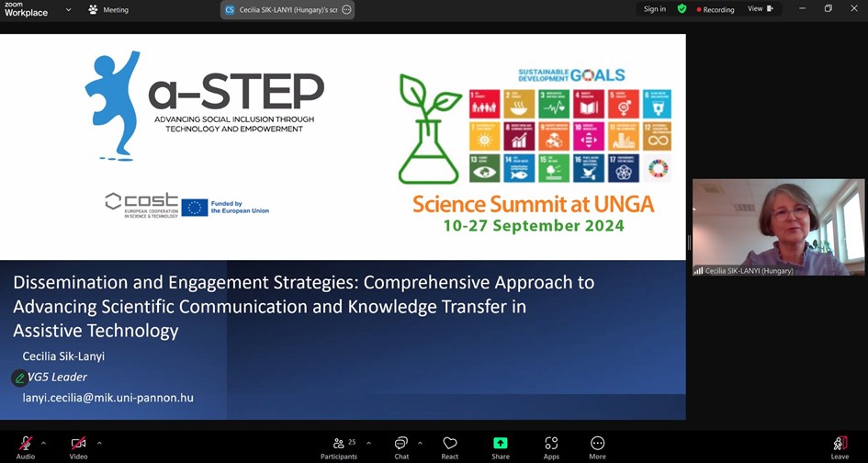Viewport: 868px width, 463px height.
Task: Click the lanyi.cecilia@mik.uni-pannon.hu email text
Action: coord(108,398)
